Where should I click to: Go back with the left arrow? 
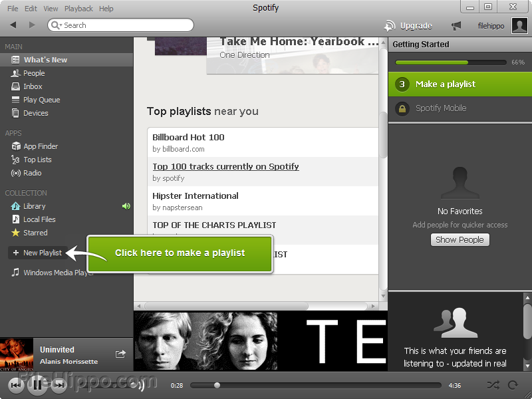pos(13,25)
